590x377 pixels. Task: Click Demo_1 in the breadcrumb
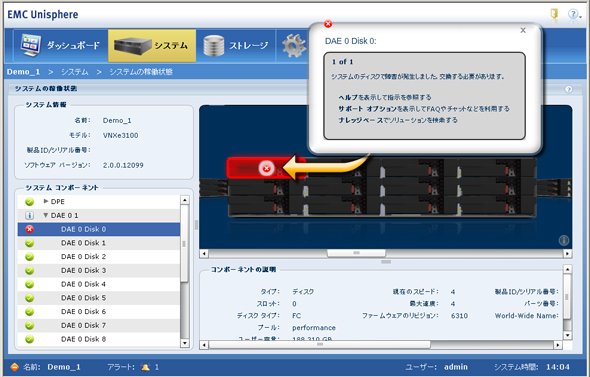tap(23, 72)
